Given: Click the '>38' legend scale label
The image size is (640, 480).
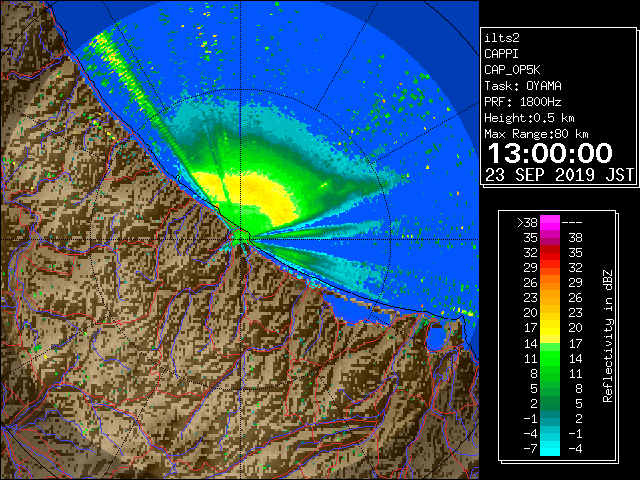Looking at the screenshot, I should pos(527,223).
